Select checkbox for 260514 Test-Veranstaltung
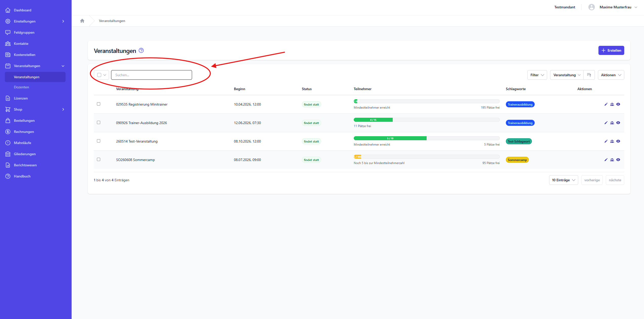644x319 pixels. tap(99, 141)
